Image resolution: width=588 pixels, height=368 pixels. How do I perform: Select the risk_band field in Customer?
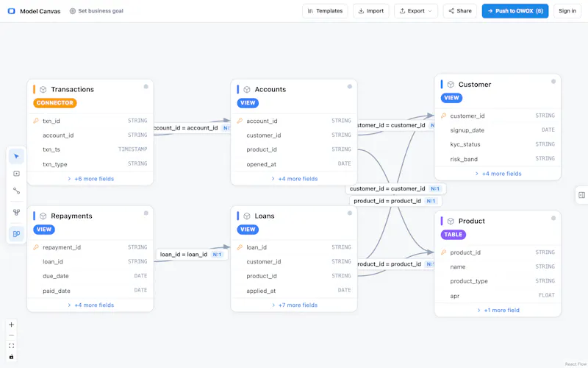498,159
